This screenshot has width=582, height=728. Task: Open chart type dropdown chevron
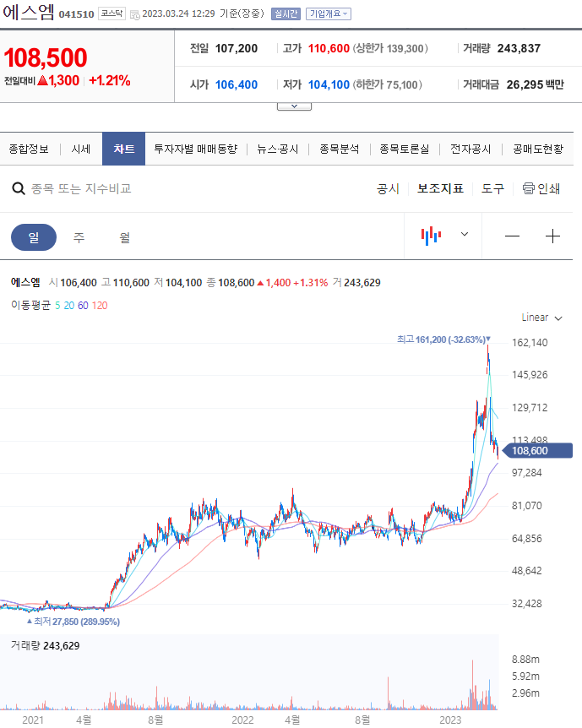pyautogui.click(x=464, y=234)
